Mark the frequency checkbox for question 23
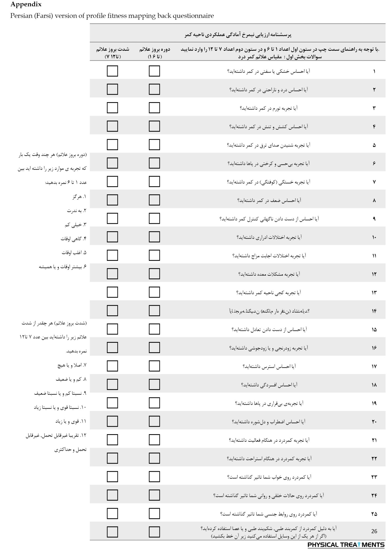The width and height of the screenshot is (392, 552). pyautogui.click(x=154, y=477)
